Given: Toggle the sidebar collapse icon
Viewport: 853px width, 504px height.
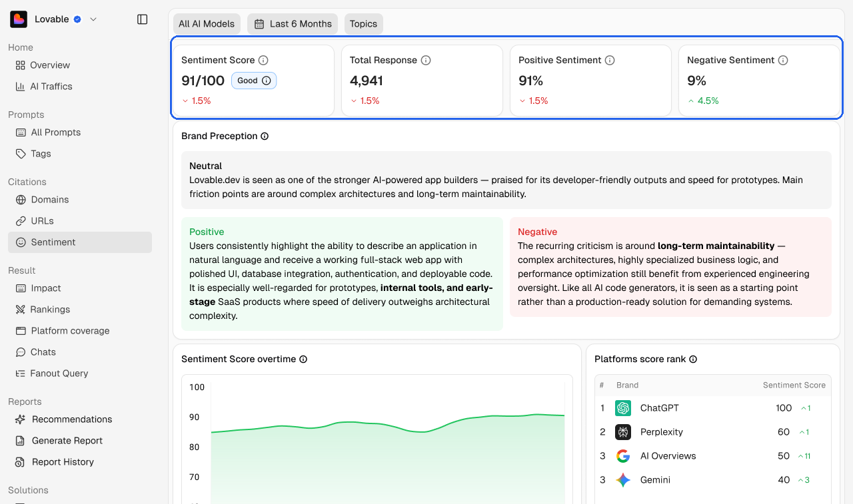Looking at the screenshot, I should [142, 19].
